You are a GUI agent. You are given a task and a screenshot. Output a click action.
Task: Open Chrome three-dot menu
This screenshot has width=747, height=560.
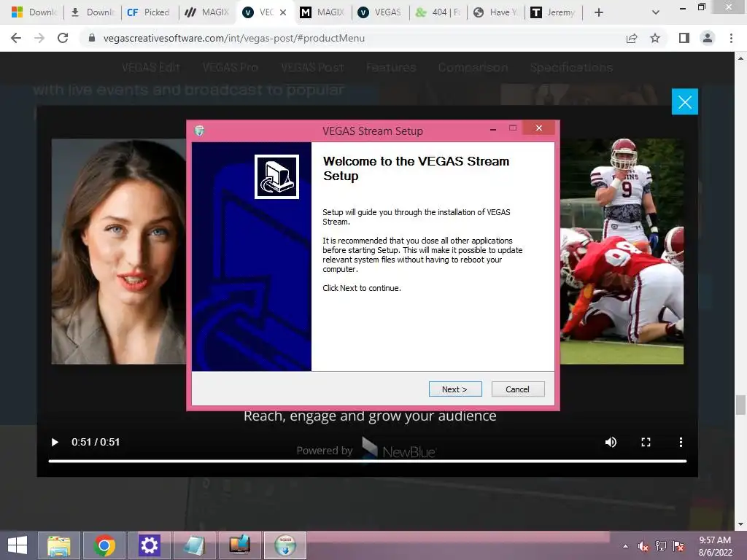pos(731,38)
